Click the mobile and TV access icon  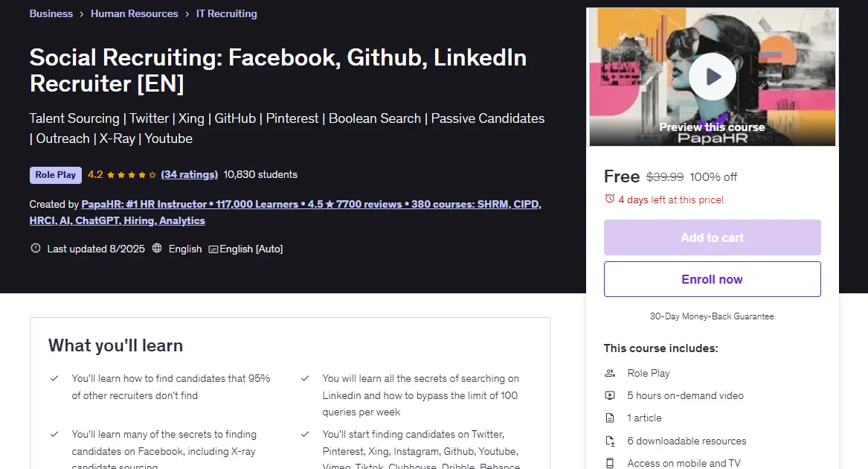click(x=610, y=463)
